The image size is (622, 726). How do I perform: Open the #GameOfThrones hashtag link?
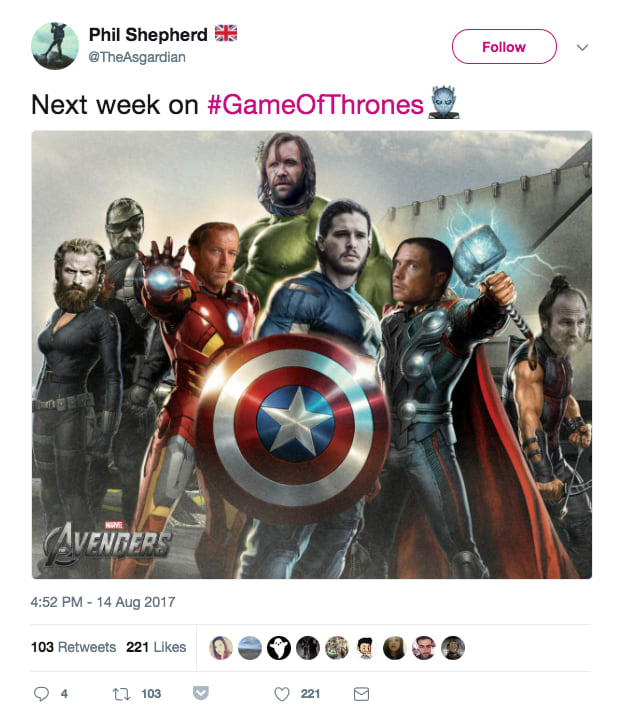(315, 105)
